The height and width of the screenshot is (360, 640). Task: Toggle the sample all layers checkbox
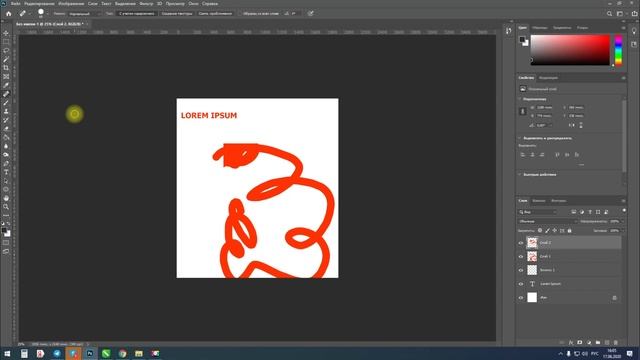[x=240, y=13]
